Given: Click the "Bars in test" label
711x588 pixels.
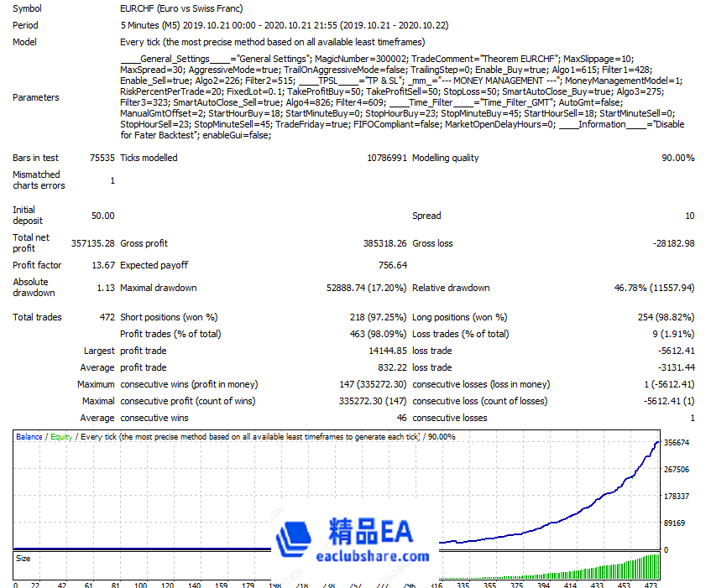Looking at the screenshot, I should coord(35,158).
